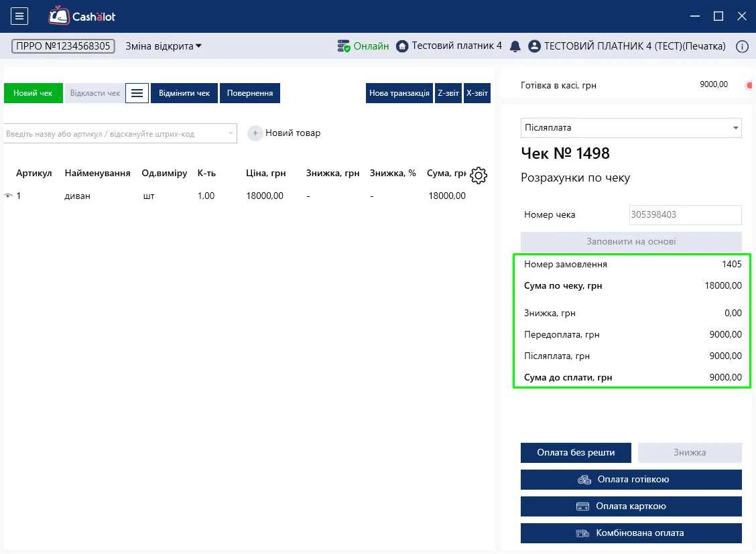Pay with Оплата готівкою
Screen dimensions: 756x554
pos(631,480)
